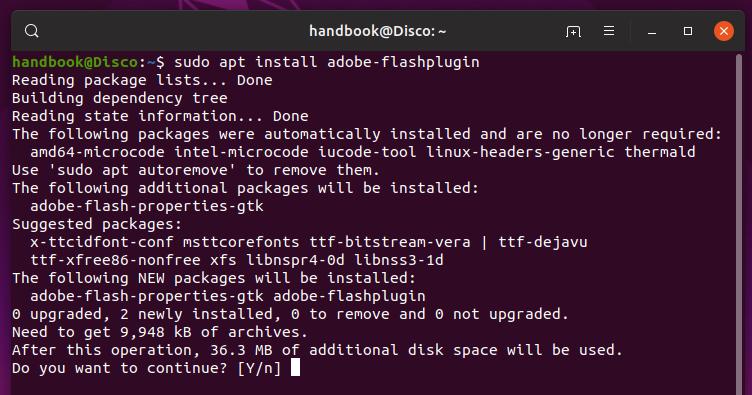The width and height of the screenshot is (752, 395).
Task: Click the green handbook@Disco prompt text
Action: 75,62
